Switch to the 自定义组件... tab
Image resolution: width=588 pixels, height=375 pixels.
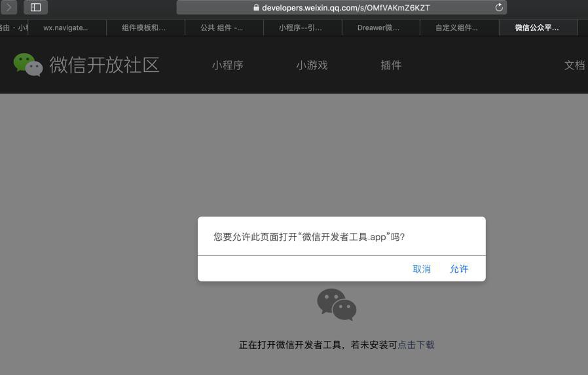pyautogui.click(x=459, y=27)
